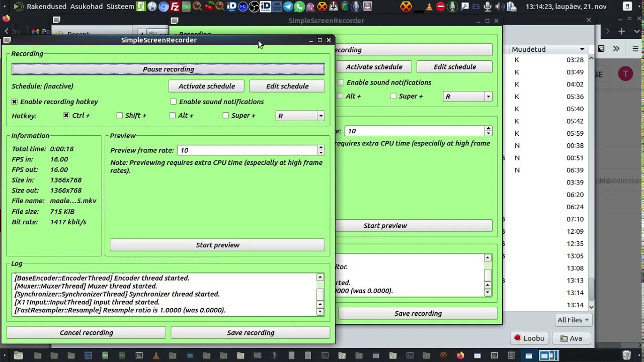
Task: Select the file row modified 07:10
Action: [x=545, y=219]
